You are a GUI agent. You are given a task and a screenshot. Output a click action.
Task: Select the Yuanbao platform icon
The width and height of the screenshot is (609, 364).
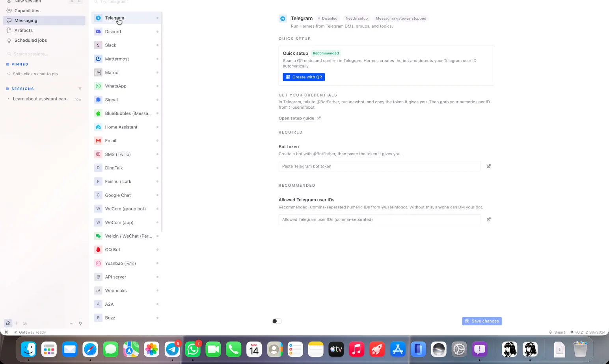[x=98, y=264]
